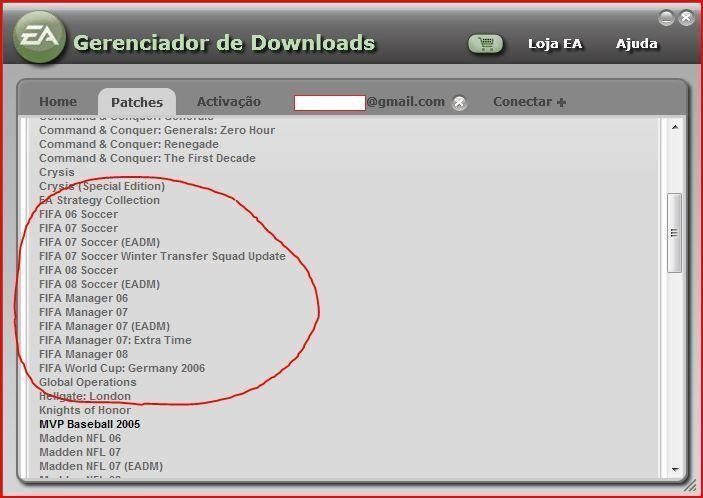
Task: Select Madden NFL 07 (EADM)
Action: (101, 466)
